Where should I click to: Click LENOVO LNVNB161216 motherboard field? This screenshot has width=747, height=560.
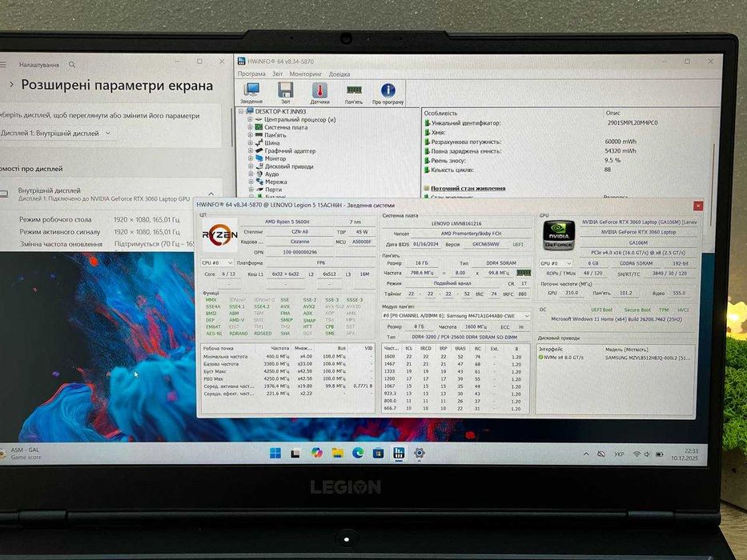[456, 223]
